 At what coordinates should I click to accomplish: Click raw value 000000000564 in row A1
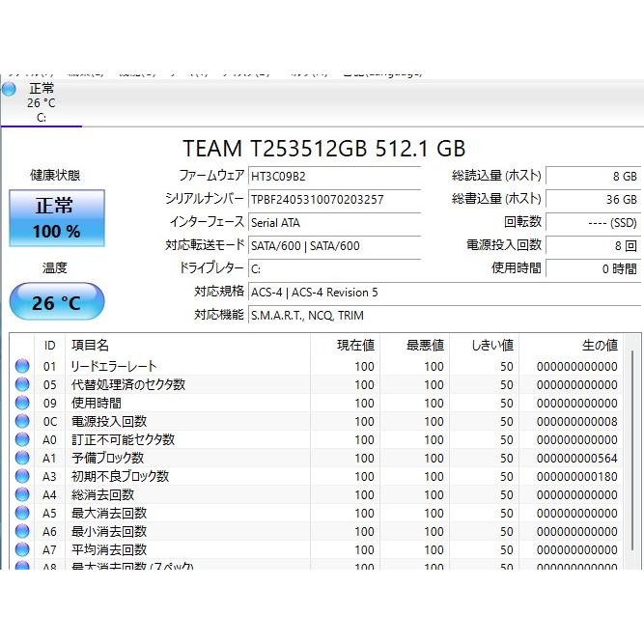coord(577,458)
